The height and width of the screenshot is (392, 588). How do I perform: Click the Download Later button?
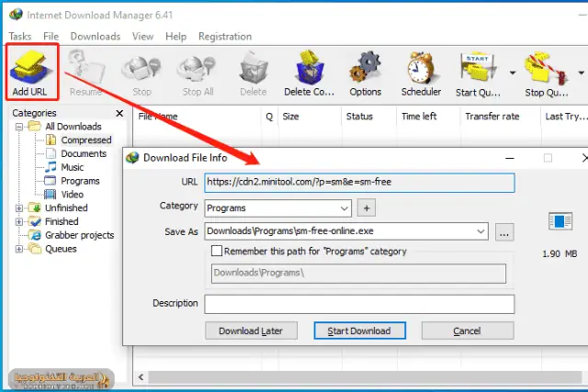pos(251,330)
